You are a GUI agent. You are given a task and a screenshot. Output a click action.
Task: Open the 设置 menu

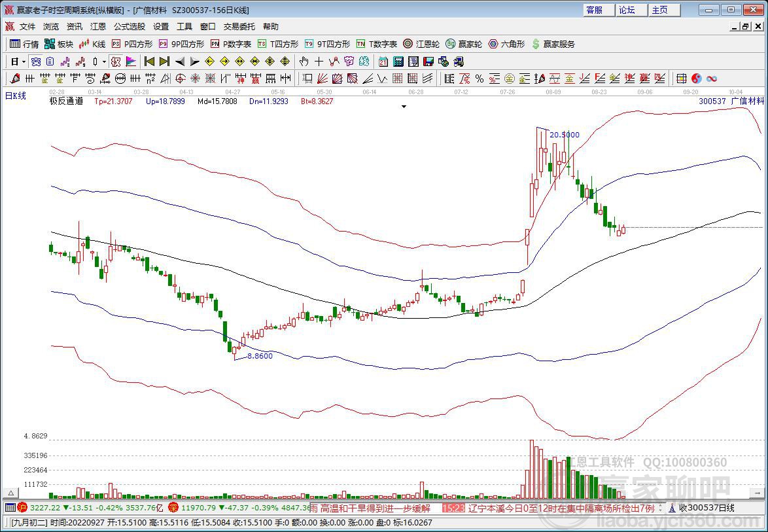pyautogui.click(x=161, y=26)
